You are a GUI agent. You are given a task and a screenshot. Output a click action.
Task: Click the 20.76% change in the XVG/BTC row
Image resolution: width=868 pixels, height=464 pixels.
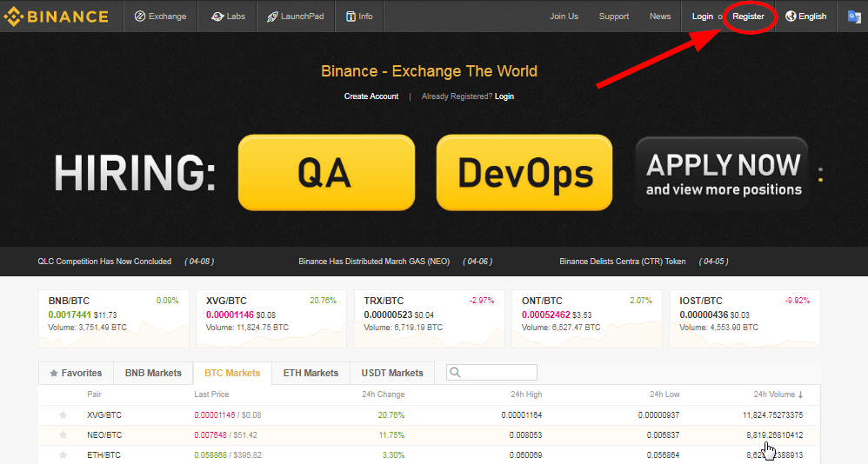point(391,414)
